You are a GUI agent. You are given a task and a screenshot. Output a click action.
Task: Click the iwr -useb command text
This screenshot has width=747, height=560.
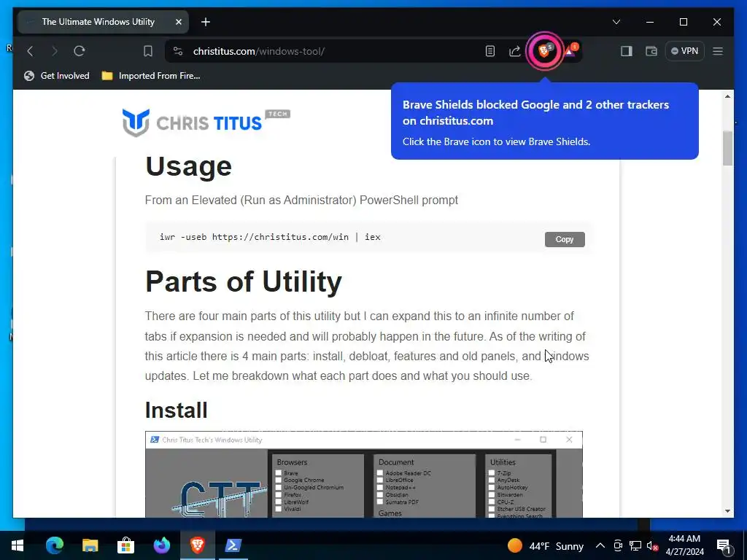pyautogui.click(x=270, y=237)
